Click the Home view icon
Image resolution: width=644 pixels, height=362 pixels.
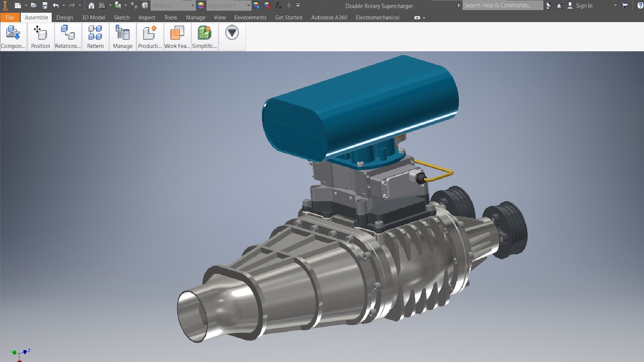point(91,5)
